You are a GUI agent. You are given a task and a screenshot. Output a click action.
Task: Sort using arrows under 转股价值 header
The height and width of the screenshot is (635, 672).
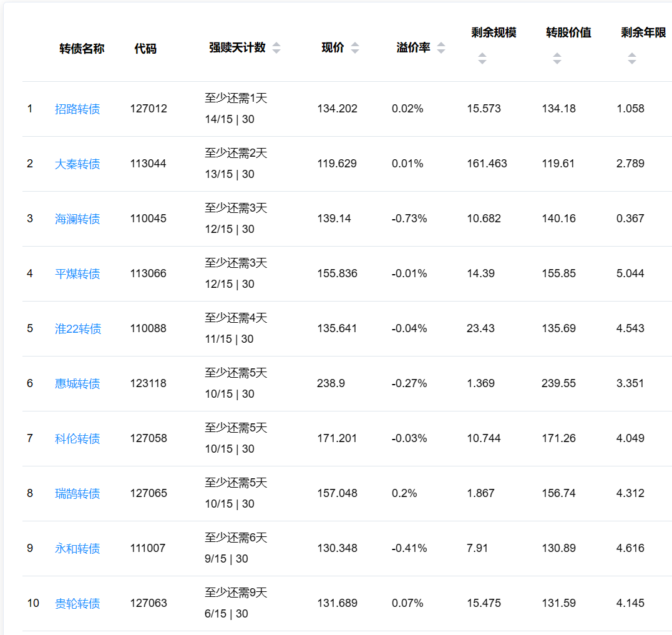557,59
